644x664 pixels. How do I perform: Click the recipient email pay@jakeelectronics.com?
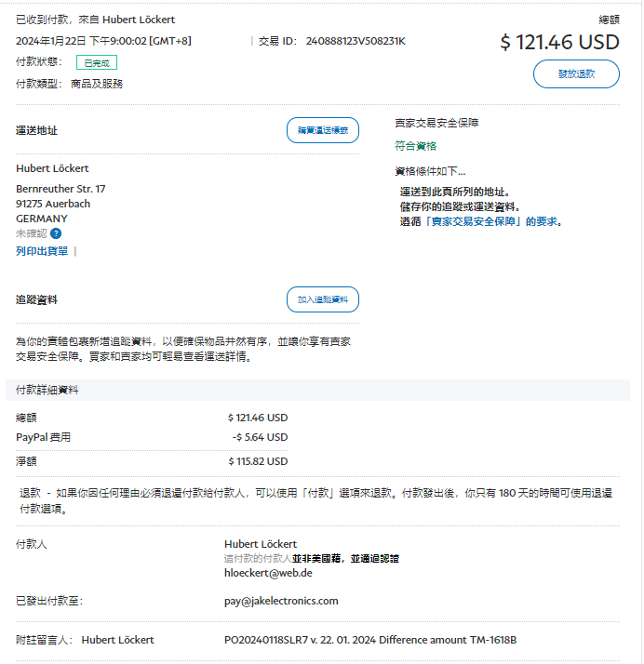(281, 601)
